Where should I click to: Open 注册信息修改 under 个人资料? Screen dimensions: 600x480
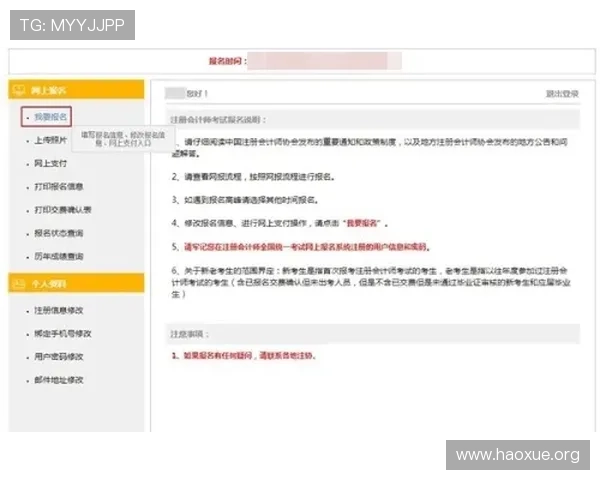pyautogui.click(x=59, y=310)
